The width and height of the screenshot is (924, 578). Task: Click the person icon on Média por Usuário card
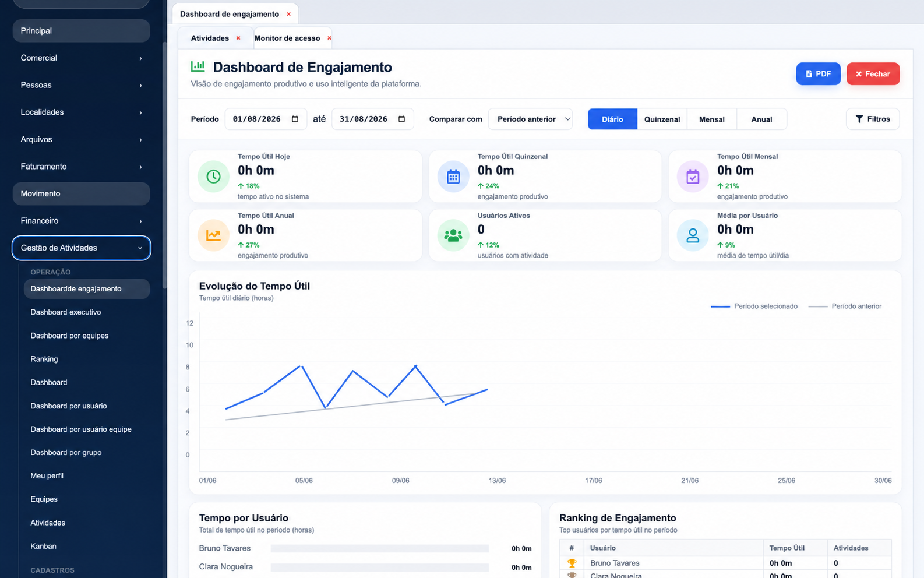tap(693, 235)
